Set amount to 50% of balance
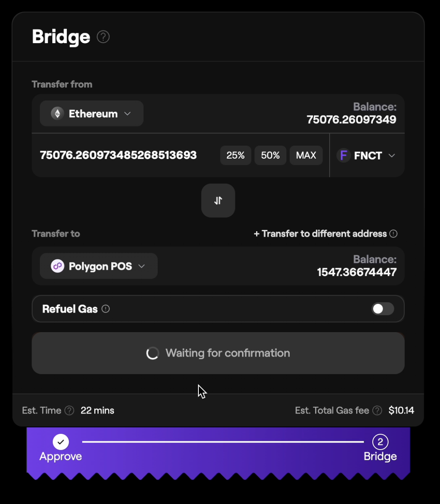This screenshot has width=440, height=504. (270, 156)
